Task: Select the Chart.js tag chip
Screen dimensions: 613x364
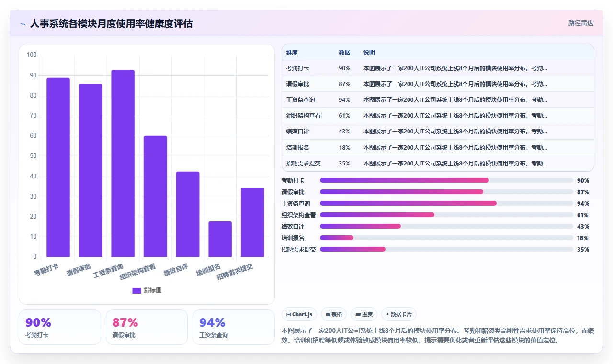Action: pyautogui.click(x=299, y=314)
